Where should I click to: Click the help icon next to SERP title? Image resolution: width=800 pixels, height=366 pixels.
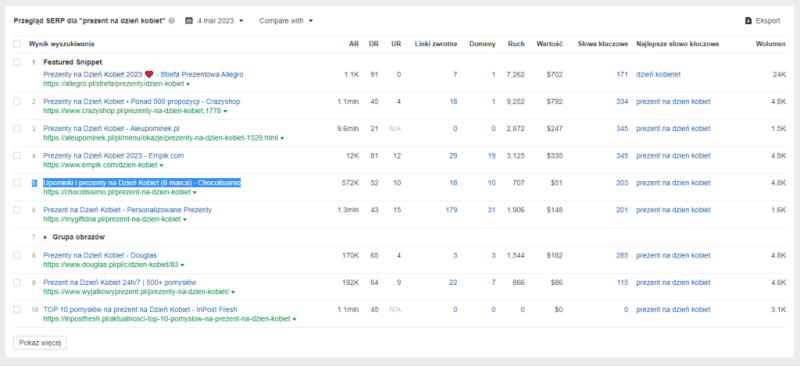point(171,21)
